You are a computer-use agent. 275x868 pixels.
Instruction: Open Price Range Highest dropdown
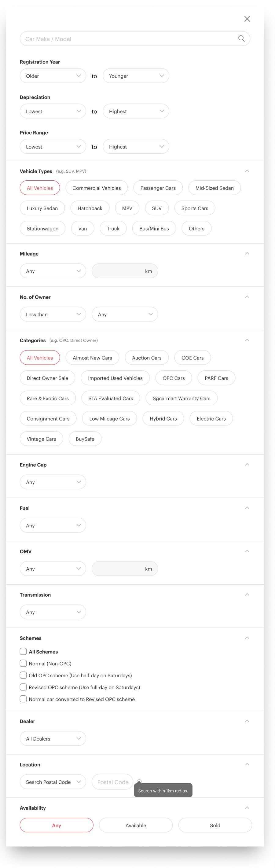click(136, 147)
